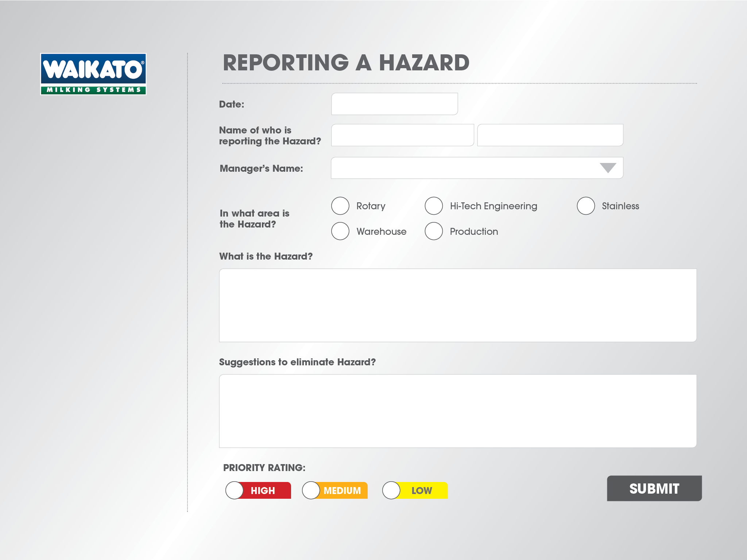This screenshot has width=747, height=560.
Task: Choose the Stainless area option
Action: pyautogui.click(x=586, y=206)
